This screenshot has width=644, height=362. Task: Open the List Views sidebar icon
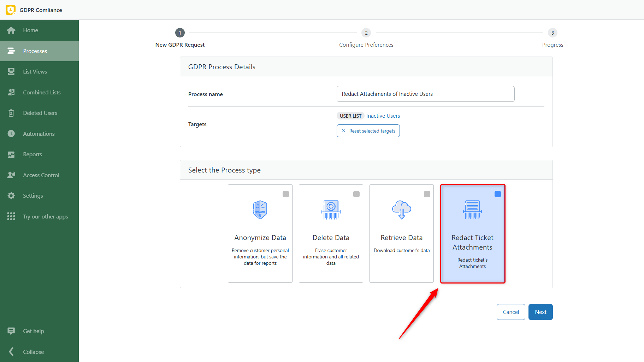click(11, 72)
